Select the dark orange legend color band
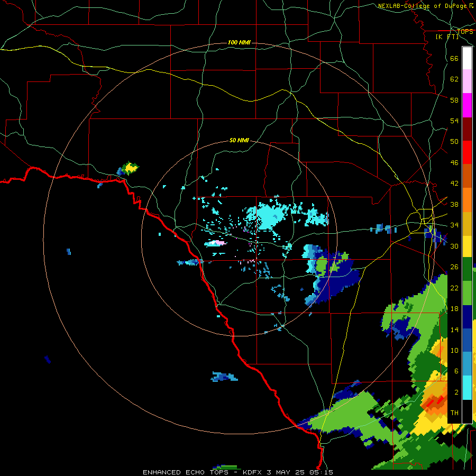Viewport: 476px width, 476px height. (467, 176)
